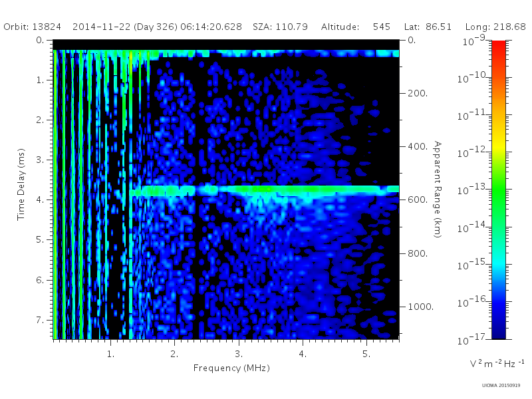Click the apparent range tick '1000.'
Image resolution: width=532 pixels, height=399 pixels.
tap(421, 307)
